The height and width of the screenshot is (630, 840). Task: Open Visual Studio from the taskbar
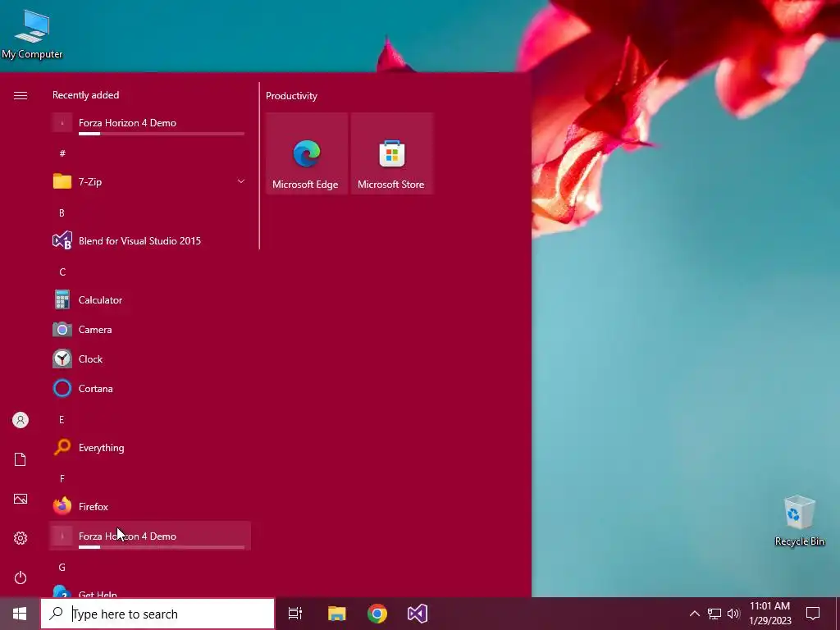[418, 614]
